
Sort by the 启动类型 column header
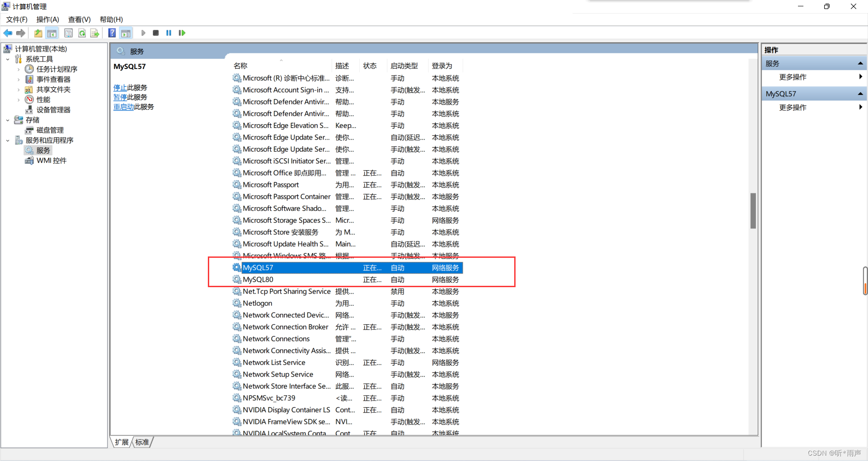point(408,66)
